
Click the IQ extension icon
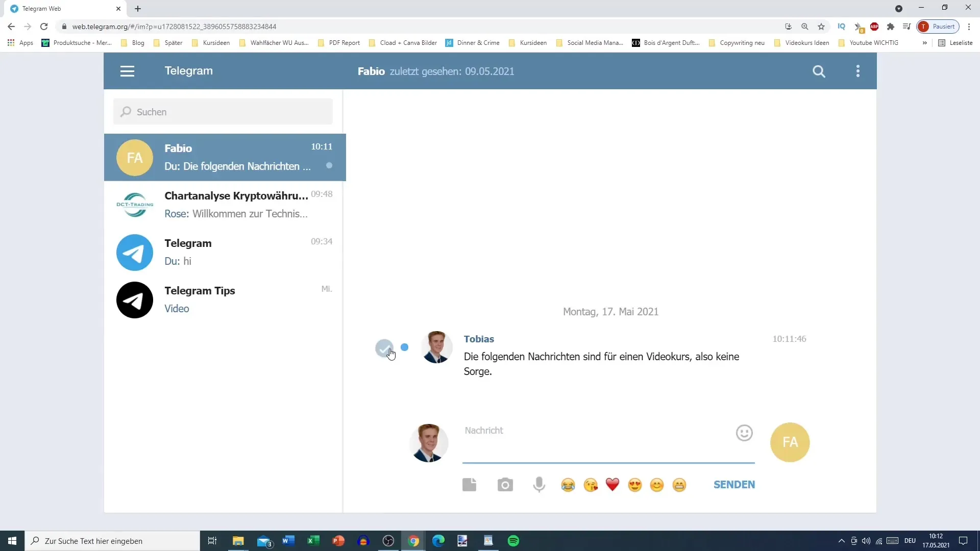coord(842,27)
